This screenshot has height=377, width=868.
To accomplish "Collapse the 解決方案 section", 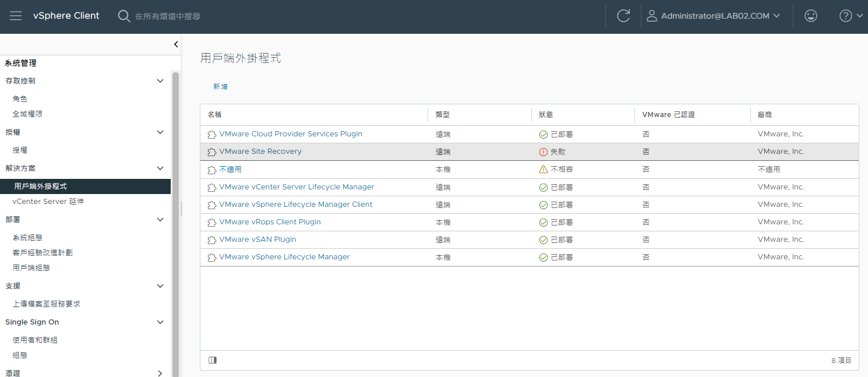I will tap(160, 168).
